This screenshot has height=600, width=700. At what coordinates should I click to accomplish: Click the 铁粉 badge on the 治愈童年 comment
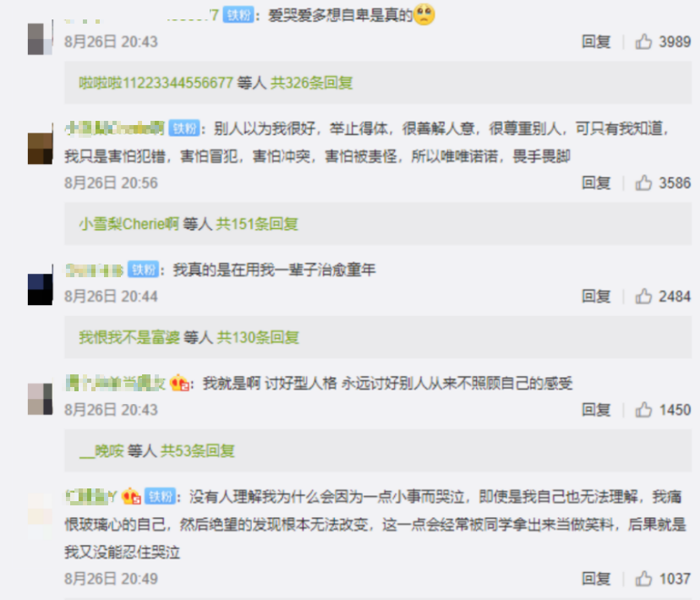(144, 270)
